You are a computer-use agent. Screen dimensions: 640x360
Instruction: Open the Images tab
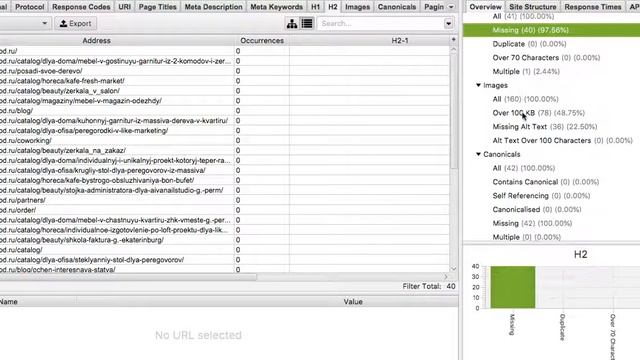(357, 7)
